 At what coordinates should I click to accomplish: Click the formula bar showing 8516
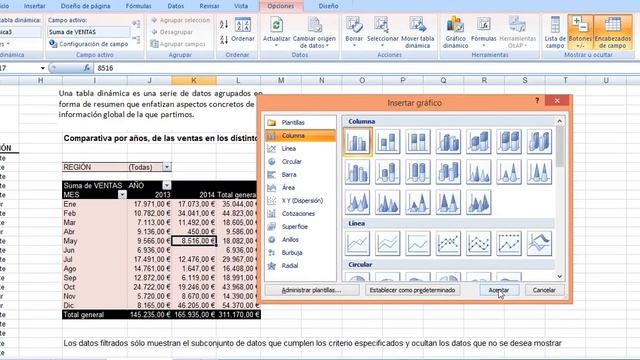click(366, 68)
